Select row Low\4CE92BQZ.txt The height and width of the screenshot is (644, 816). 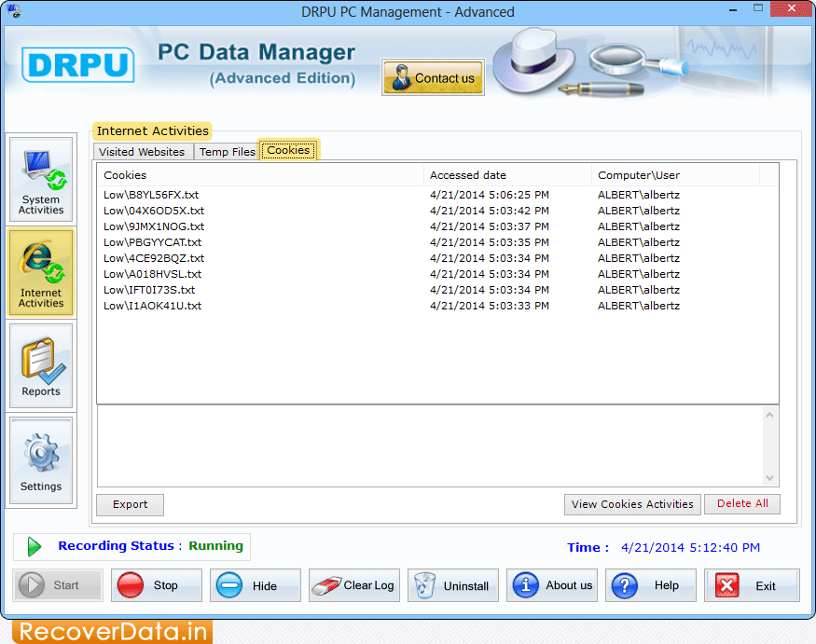pyautogui.click(x=437, y=258)
